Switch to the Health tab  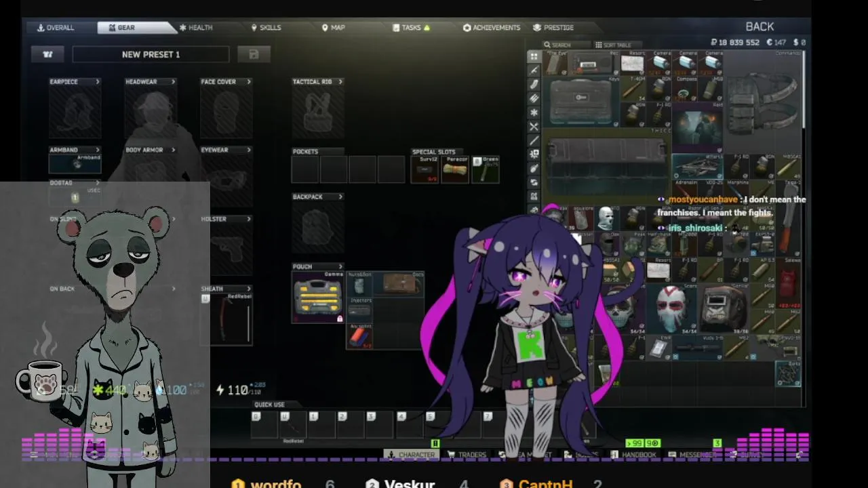[196, 28]
